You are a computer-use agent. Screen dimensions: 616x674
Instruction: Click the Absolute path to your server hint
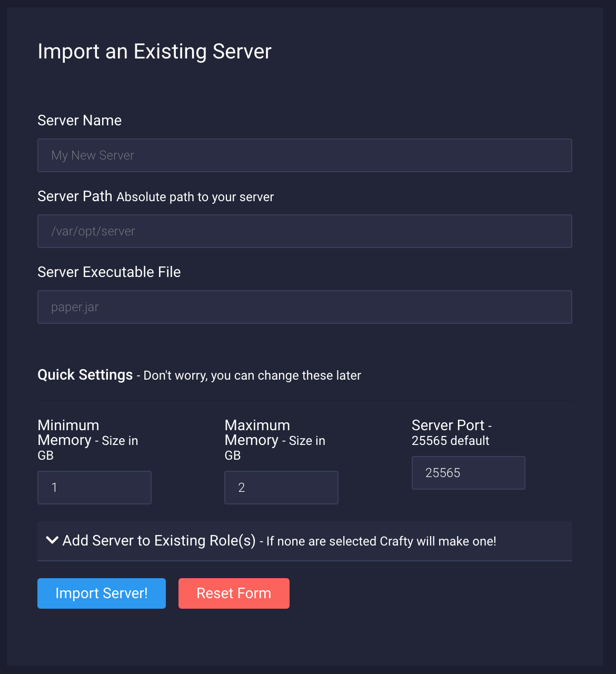coord(195,197)
